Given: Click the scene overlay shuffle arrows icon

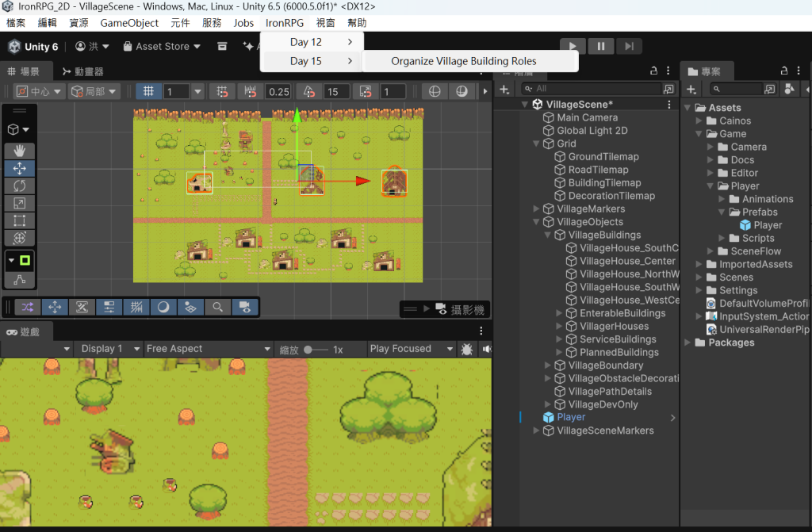Looking at the screenshot, I should point(28,307).
